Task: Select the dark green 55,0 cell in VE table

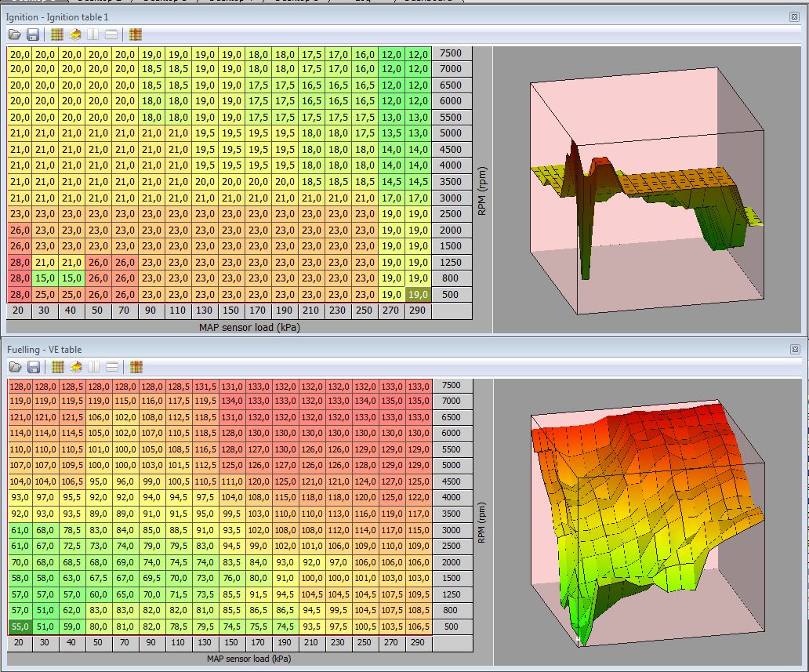Action: point(20,627)
